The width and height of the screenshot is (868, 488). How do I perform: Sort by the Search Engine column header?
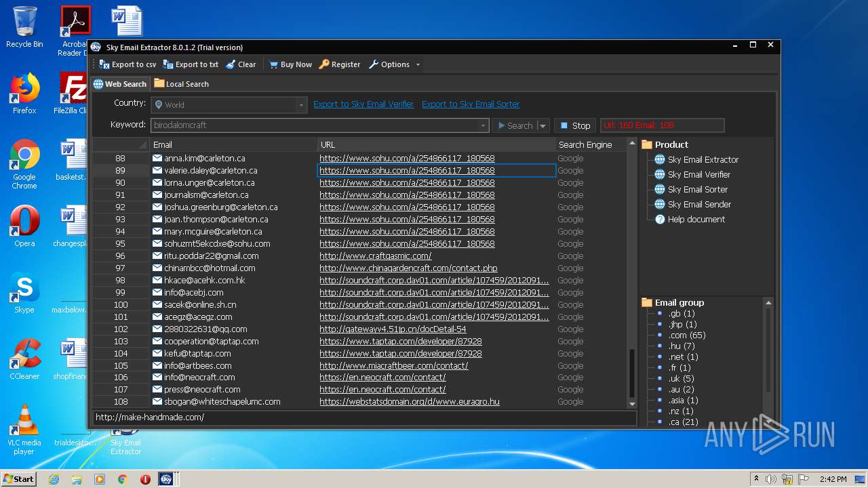[x=591, y=144]
